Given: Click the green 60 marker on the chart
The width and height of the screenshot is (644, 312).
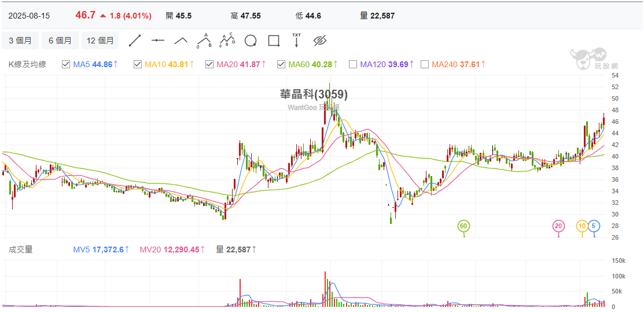Looking at the screenshot, I should coord(463,226).
